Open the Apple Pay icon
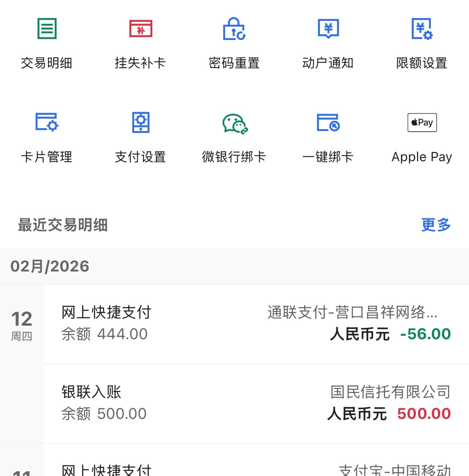The width and height of the screenshot is (469, 476). [x=422, y=122]
